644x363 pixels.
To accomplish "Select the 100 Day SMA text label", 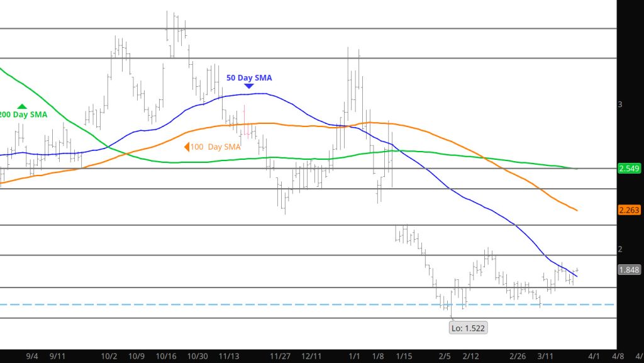I will point(216,147).
